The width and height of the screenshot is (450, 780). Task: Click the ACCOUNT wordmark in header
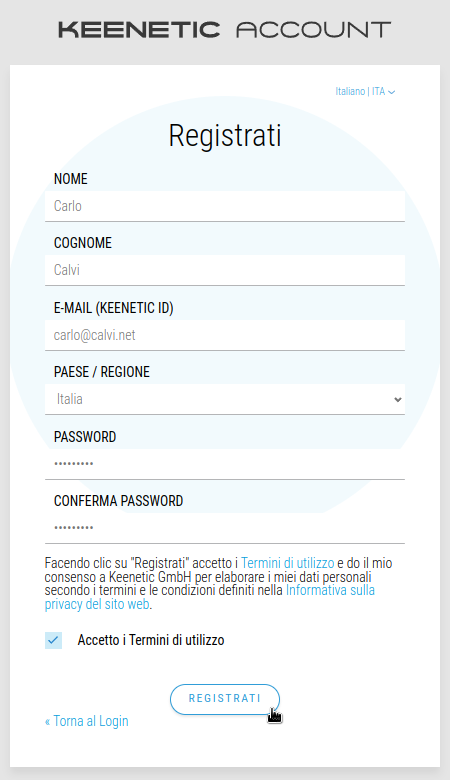point(314,30)
